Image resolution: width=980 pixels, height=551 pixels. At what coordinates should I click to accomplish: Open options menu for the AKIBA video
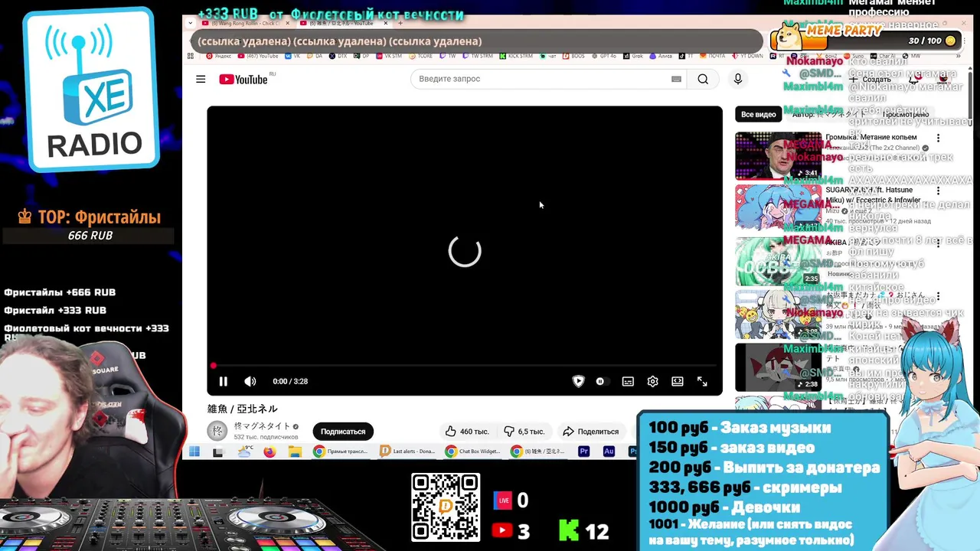click(938, 243)
